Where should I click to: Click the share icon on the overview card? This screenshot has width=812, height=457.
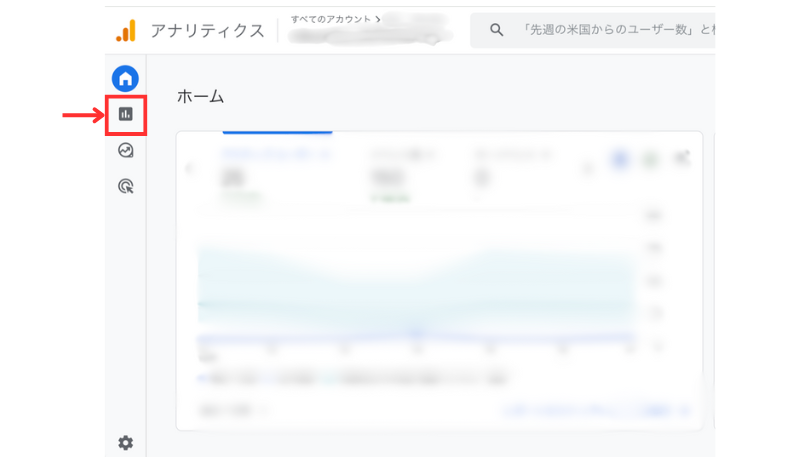(x=683, y=158)
